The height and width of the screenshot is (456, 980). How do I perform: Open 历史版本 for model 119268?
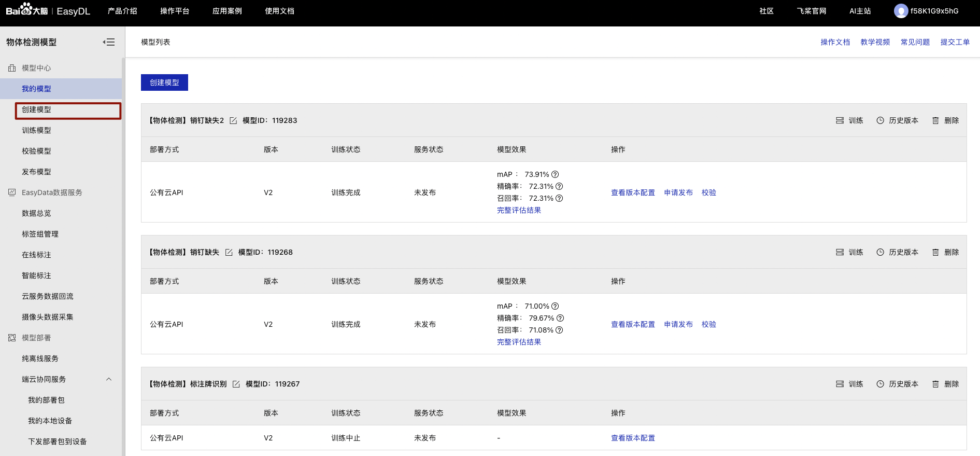[x=897, y=252]
